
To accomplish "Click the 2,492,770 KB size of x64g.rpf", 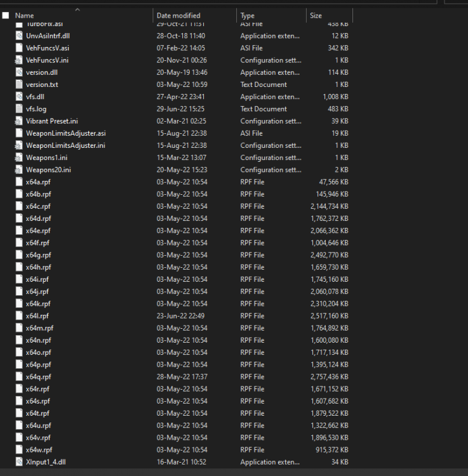I will pyautogui.click(x=329, y=255).
